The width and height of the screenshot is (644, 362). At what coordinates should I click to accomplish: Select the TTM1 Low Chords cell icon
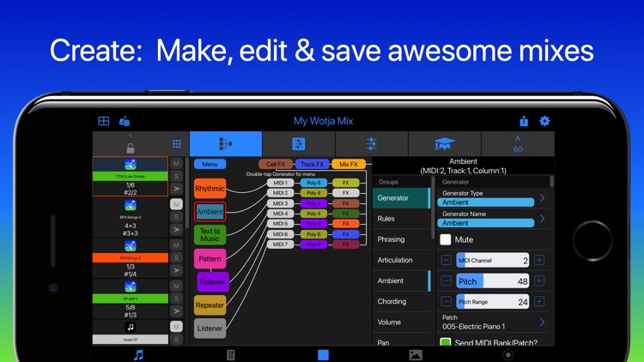[131, 165]
